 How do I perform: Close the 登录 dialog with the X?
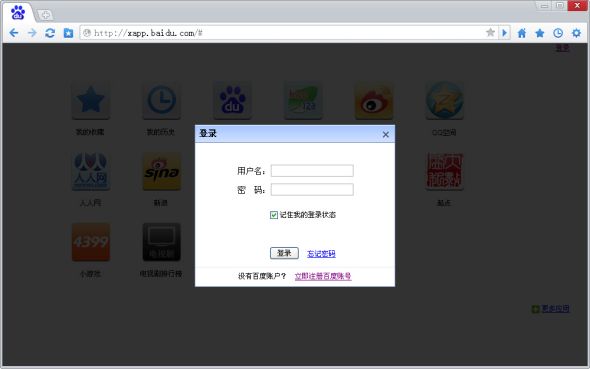386,134
